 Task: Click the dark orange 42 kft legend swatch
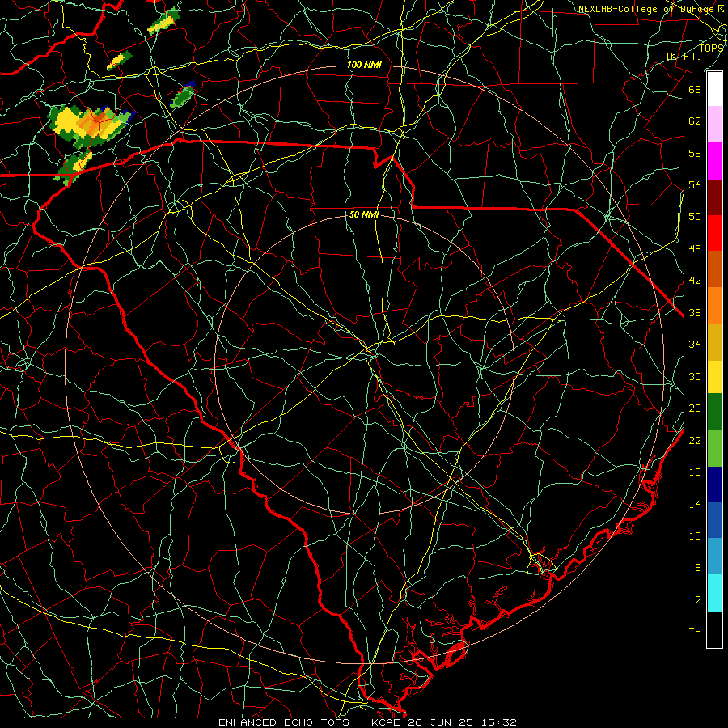(x=714, y=269)
